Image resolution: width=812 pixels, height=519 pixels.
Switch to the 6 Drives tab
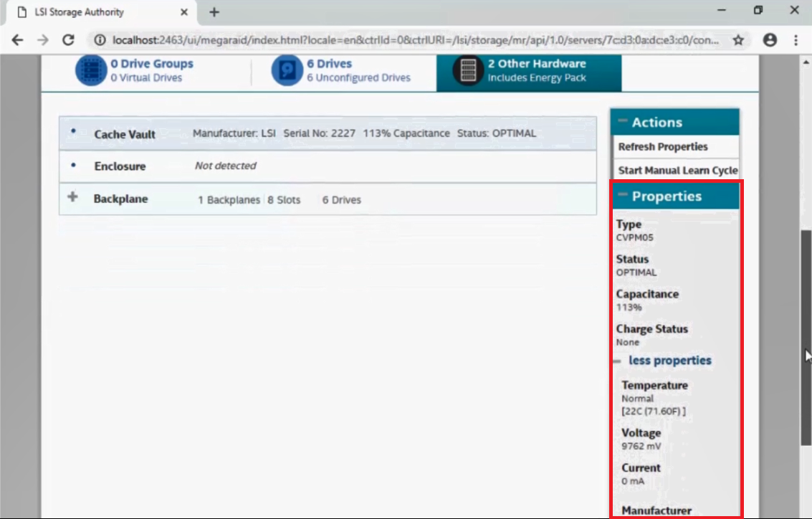tap(358, 70)
